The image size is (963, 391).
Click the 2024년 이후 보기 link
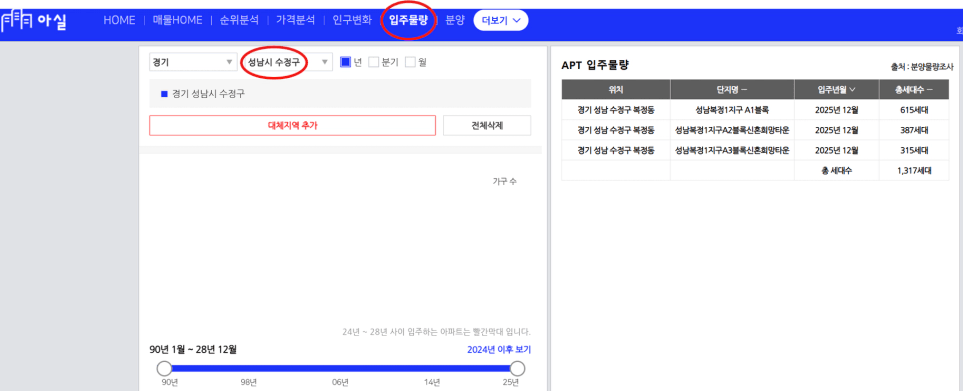[499, 350]
